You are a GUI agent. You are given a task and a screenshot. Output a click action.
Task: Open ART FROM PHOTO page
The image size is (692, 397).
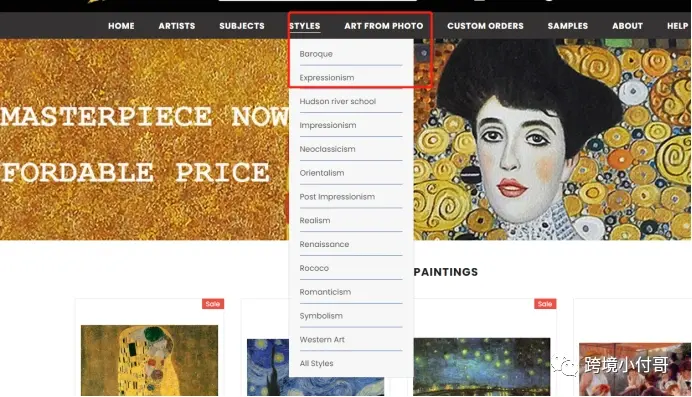coord(384,26)
